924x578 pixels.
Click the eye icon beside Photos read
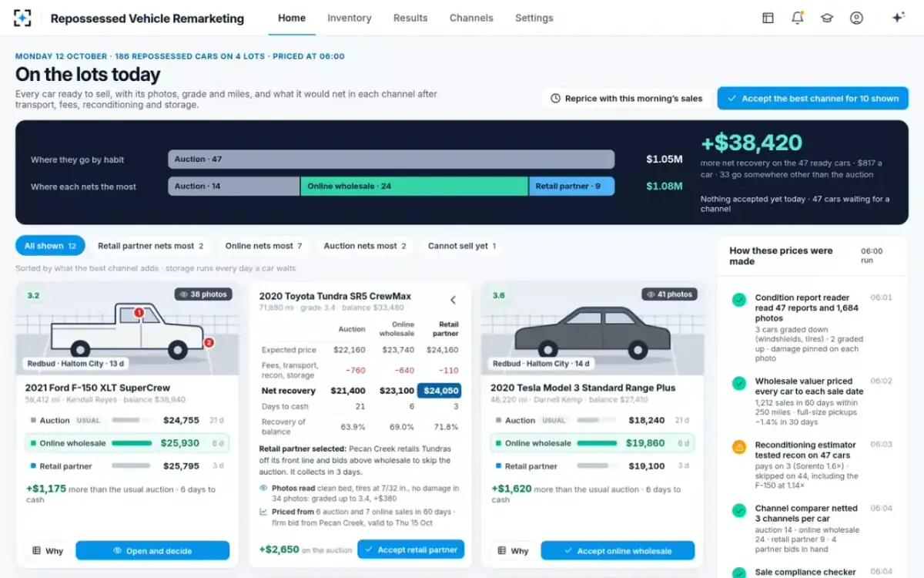[x=263, y=488]
